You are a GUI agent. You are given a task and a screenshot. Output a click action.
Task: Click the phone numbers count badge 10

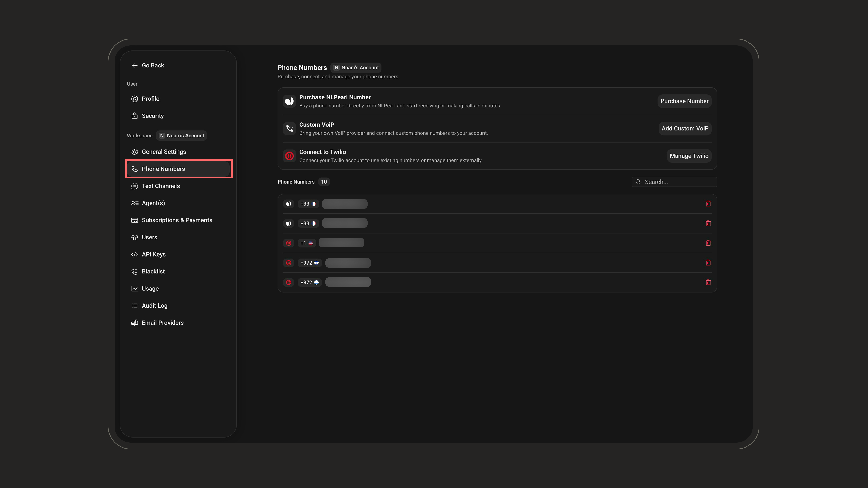click(323, 182)
